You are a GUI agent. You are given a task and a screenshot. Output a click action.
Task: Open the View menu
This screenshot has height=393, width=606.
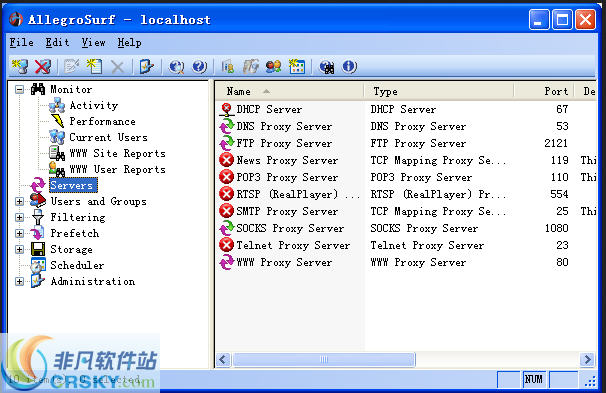click(93, 42)
